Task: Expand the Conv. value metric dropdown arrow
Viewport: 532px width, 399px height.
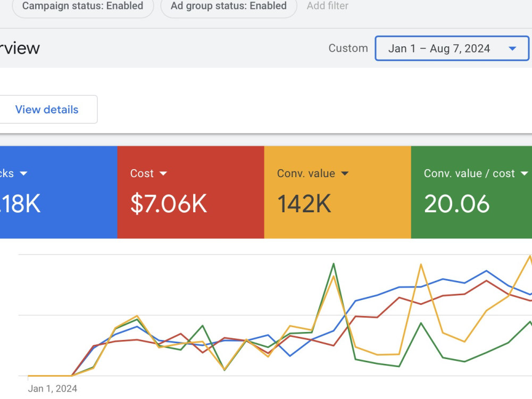Action: click(345, 173)
